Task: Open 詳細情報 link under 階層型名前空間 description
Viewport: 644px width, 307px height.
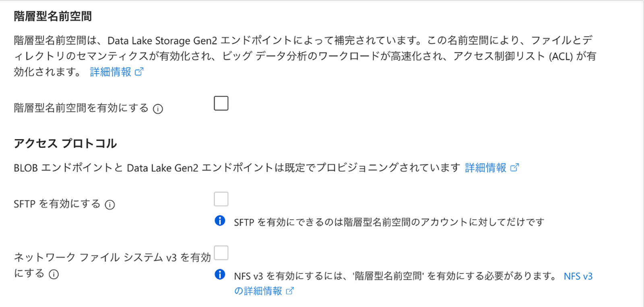Action: (x=110, y=72)
